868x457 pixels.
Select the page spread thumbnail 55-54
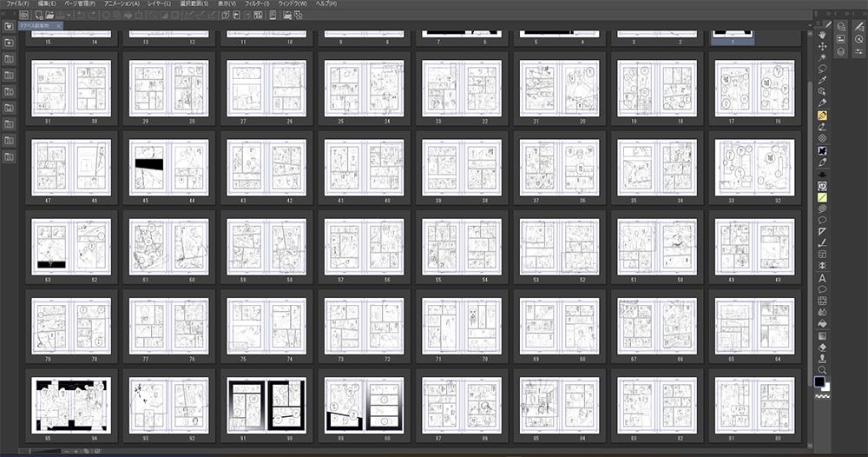pos(462,247)
